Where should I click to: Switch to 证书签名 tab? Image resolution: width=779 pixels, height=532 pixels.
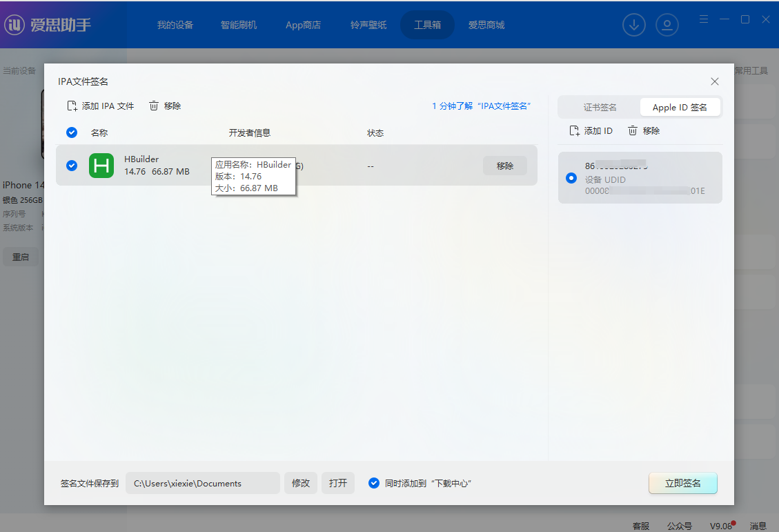(600, 107)
